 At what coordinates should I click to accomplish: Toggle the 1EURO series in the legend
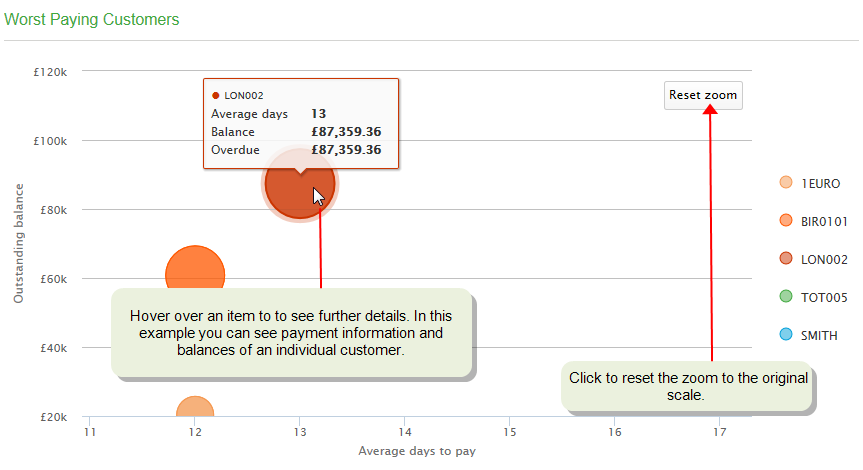point(820,184)
